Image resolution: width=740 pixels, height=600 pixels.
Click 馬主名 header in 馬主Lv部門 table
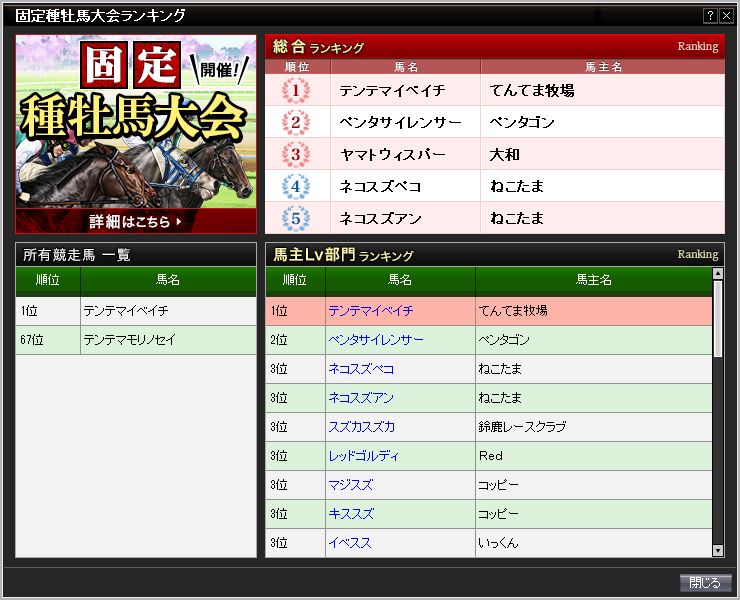pos(594,280)
